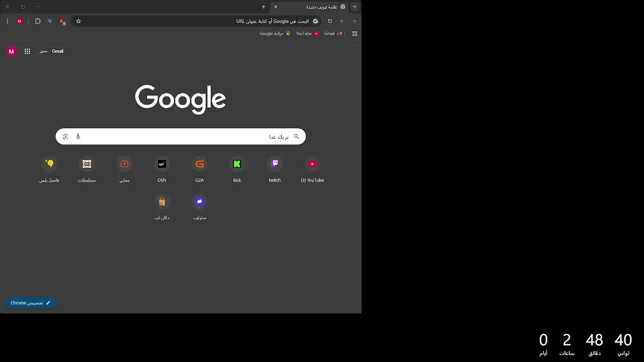
Task: Open the Apps grid in bookmarks bar
Action: pos(355,34)
